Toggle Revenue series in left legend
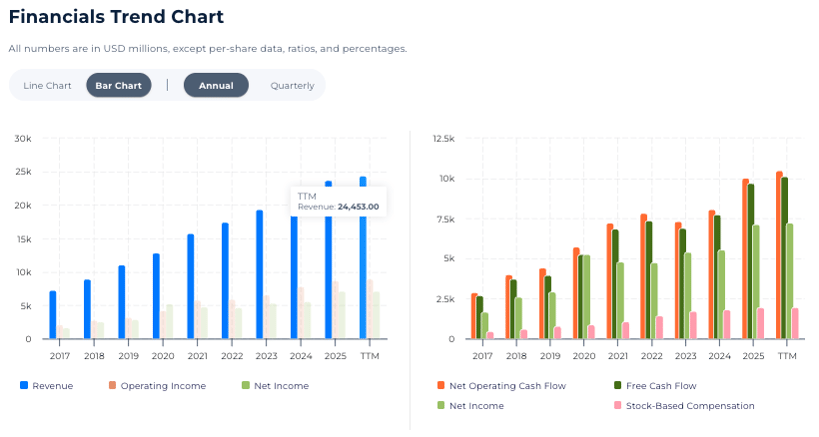 (52, 386)
